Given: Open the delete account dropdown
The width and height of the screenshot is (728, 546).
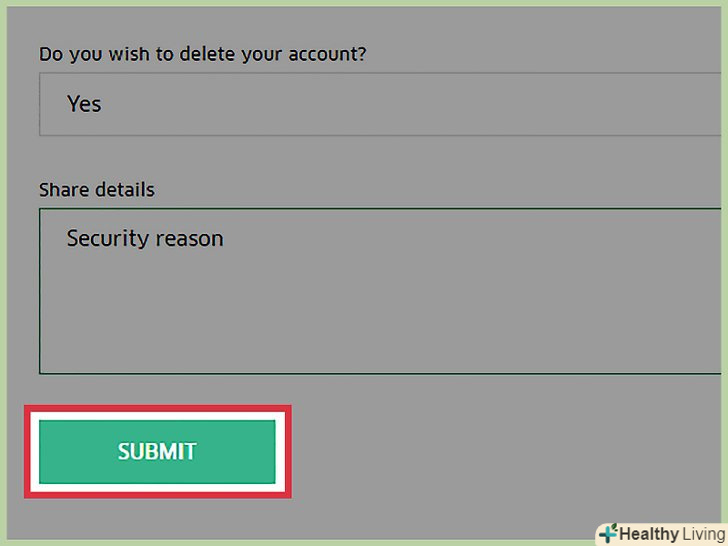Looking at the screenshot, I should (x=380, y=104).
